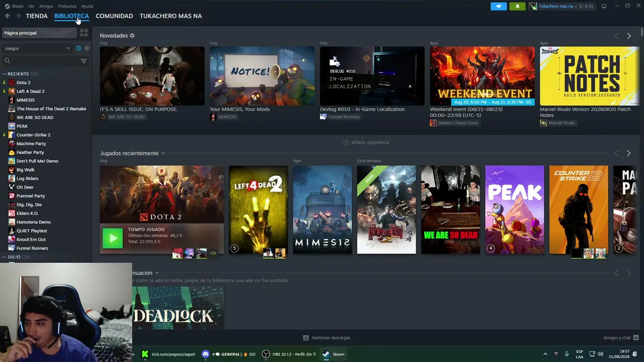The image size is (644, 362).
Task: Open the library advanced filter icon
Action: [x=84, y=61]
